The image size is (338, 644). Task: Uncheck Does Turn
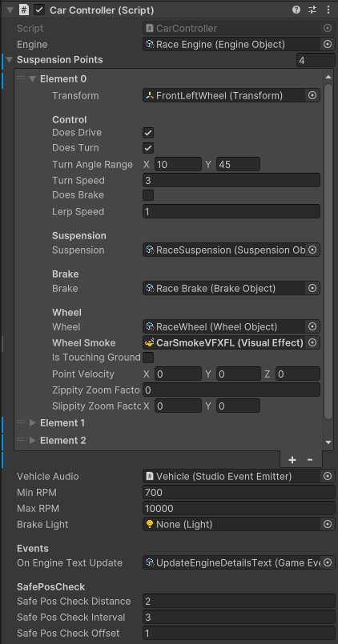tap(148, 148)
